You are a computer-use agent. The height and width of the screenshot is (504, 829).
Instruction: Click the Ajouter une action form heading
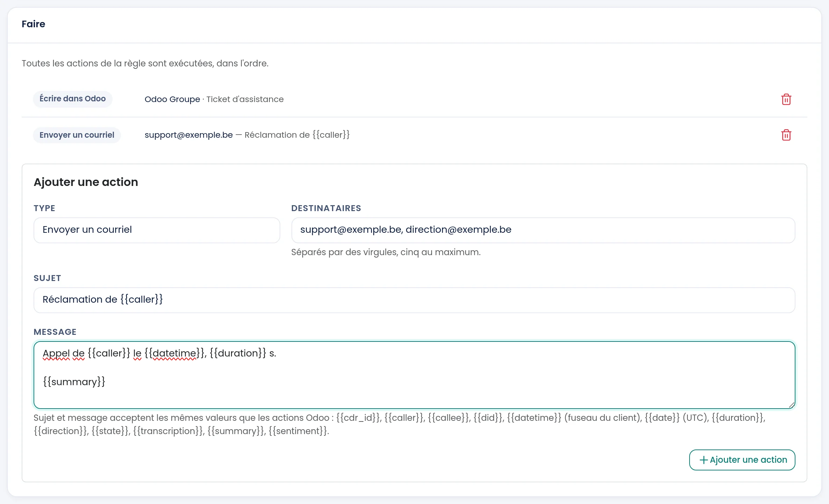[86, 182]
